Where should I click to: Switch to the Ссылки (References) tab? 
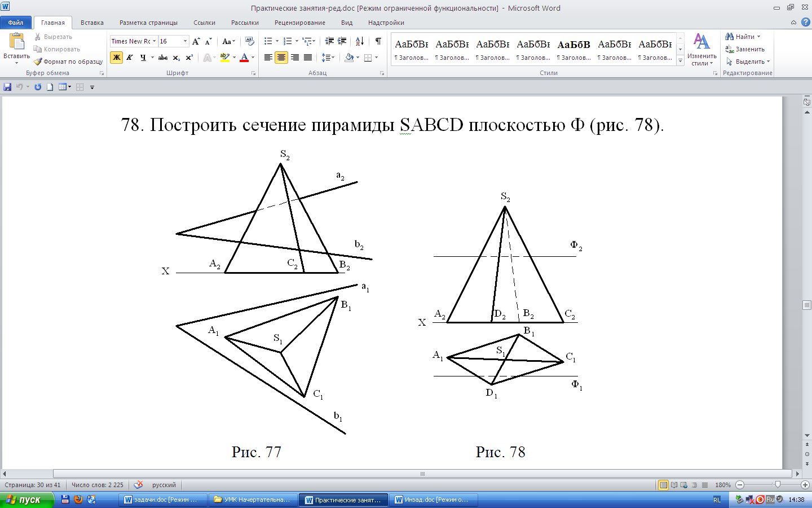(x=204, y=23)
